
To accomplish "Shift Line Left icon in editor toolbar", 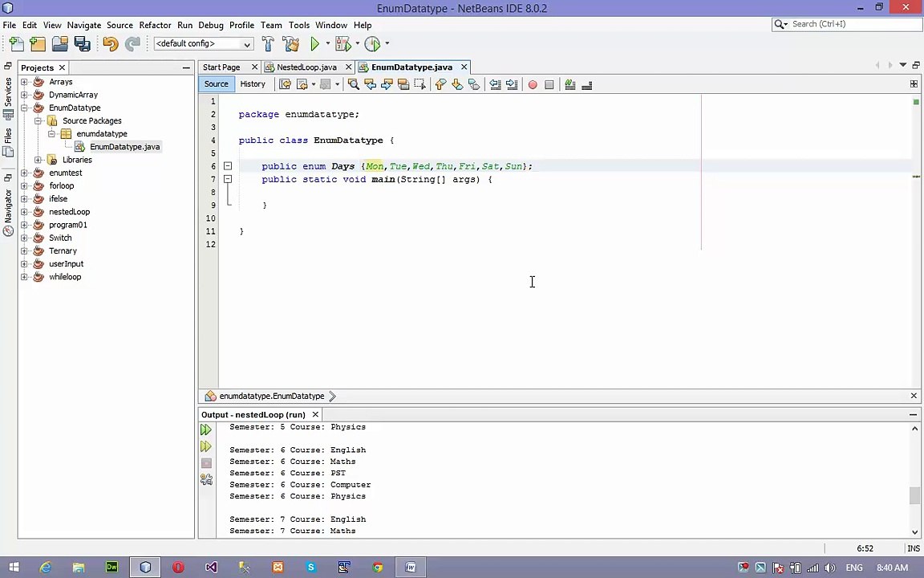I will [495, 84].
